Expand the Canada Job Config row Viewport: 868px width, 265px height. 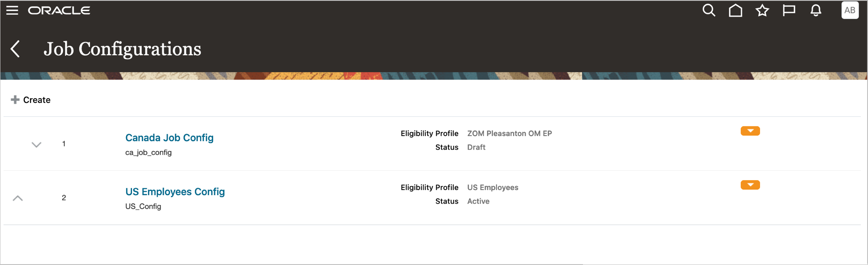pos(36,145)
